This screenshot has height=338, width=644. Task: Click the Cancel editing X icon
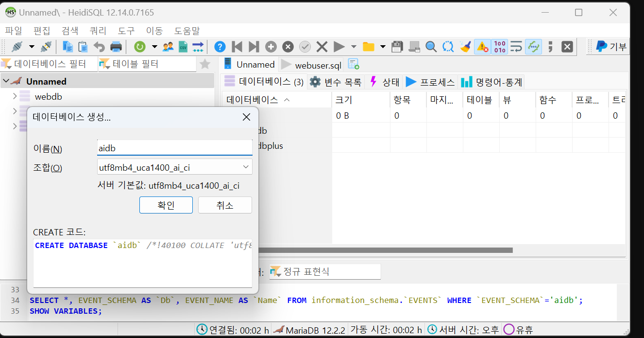click(322, 47)
